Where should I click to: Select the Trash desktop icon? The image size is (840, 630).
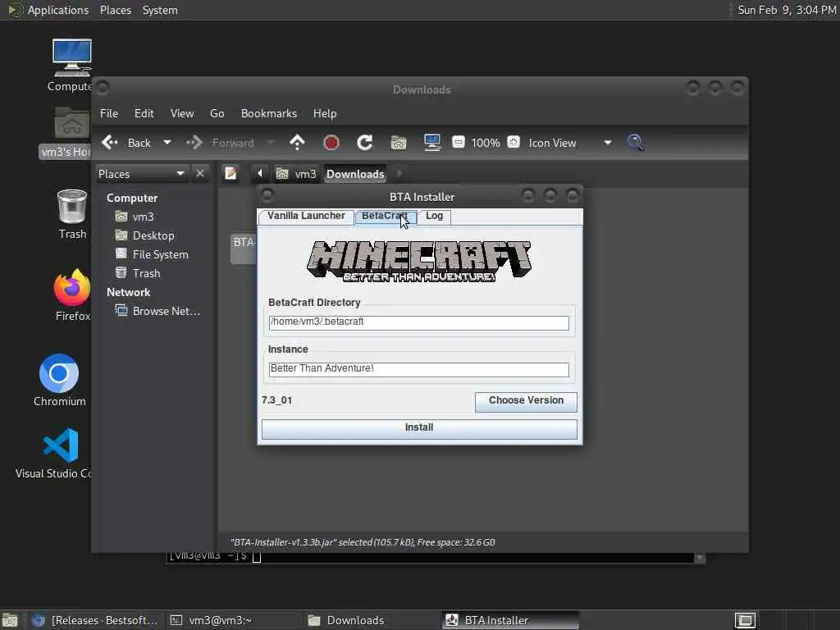click(x=72, y=214)
